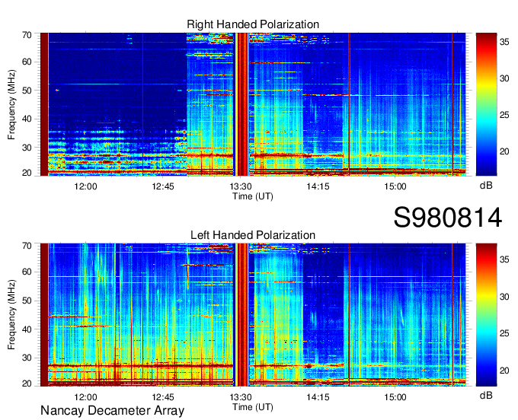Click "Time (UT)" label under the right-handed panel
This screenshot has height=420, width=518.
click(253, 196)
